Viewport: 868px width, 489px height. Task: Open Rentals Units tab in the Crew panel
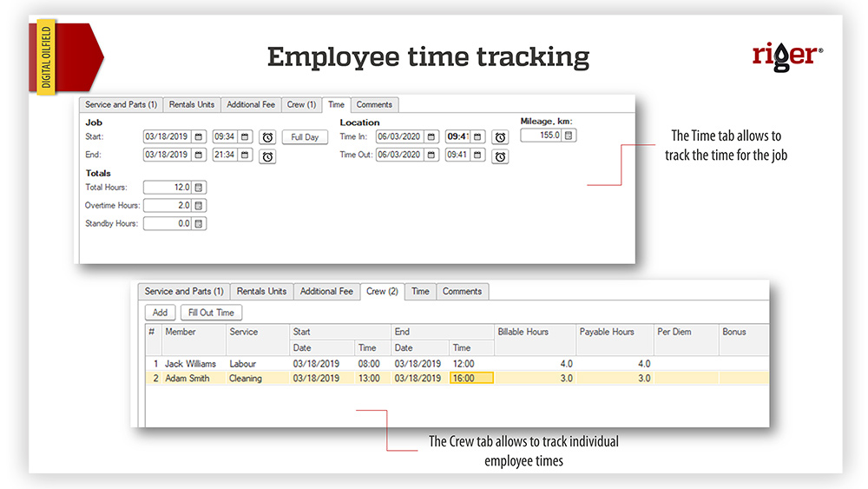pos(261,292)
